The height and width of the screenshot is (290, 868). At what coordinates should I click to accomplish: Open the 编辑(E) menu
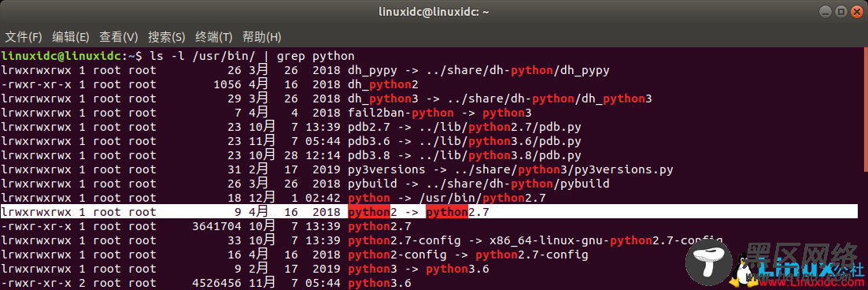click(x=71, y=37)
